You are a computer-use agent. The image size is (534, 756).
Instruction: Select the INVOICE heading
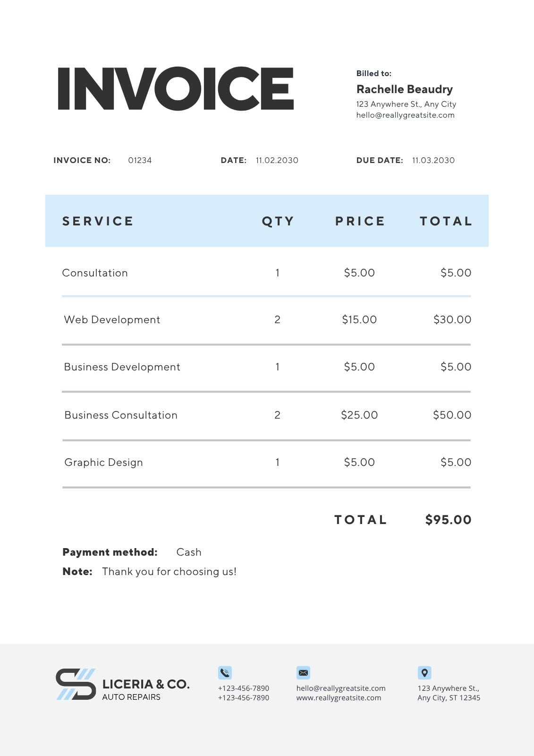[176, 88]
